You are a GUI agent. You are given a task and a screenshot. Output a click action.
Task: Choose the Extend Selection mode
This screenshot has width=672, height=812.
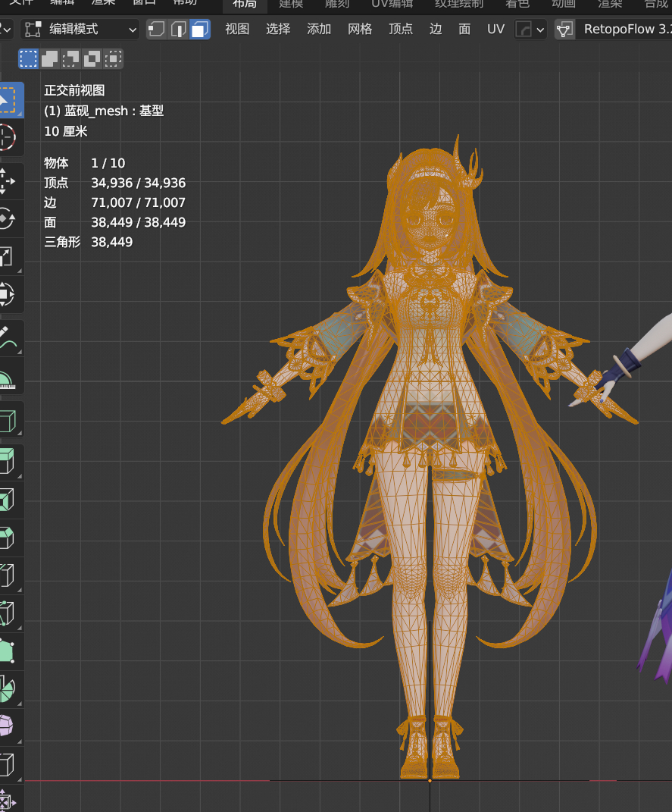click(50, 59)
